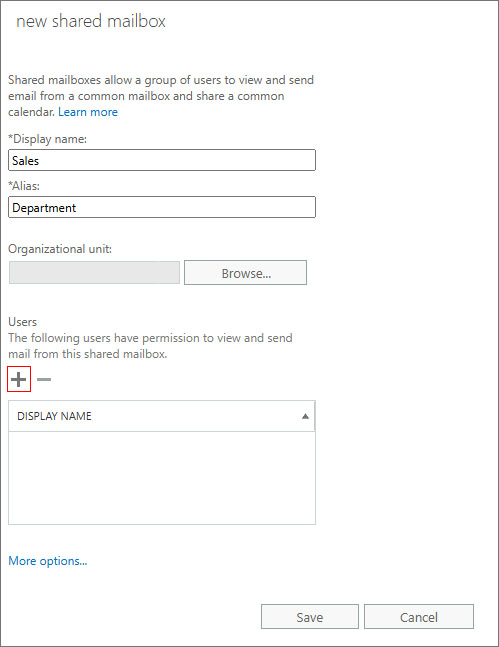Click the minus icon to remove user
499x647 pixels.
coord(44,379)
